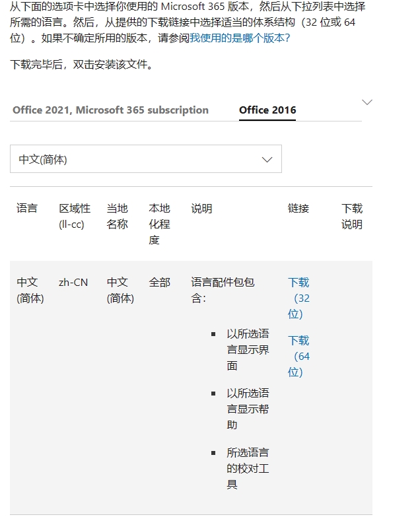Expand the tab overflow chevron
The height and width of the screenshot is (517, 420).
(367, 102)
